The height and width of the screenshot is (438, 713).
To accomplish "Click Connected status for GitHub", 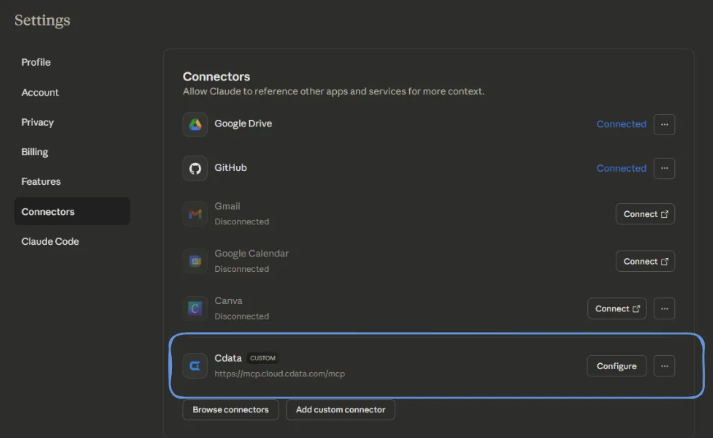I will (x=621, y=168).
